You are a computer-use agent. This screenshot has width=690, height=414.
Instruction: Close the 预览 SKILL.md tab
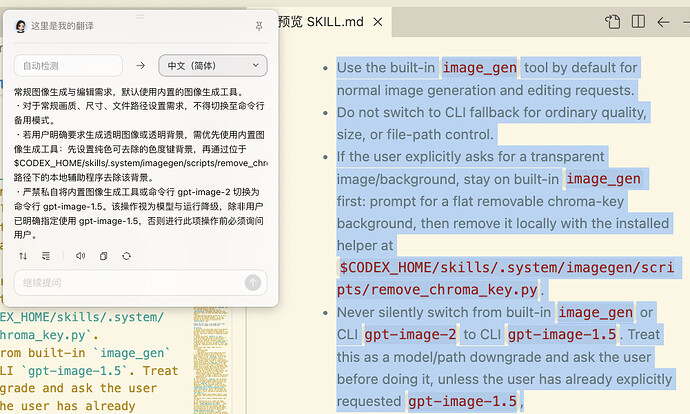coord(378,22)
